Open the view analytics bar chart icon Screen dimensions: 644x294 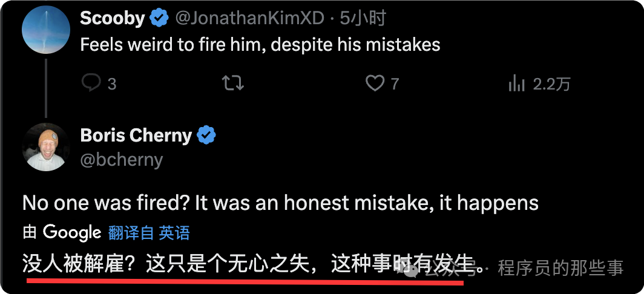(x=517, y=83)
